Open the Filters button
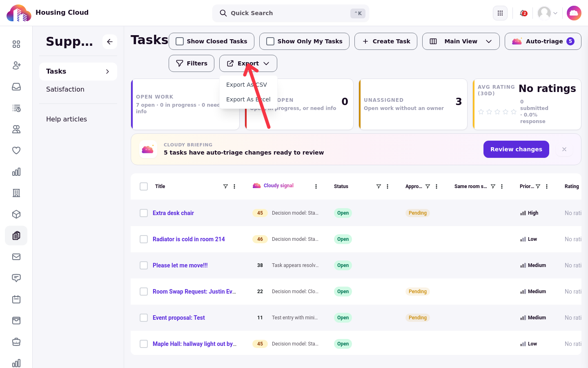588x368 pixels. 192,63
